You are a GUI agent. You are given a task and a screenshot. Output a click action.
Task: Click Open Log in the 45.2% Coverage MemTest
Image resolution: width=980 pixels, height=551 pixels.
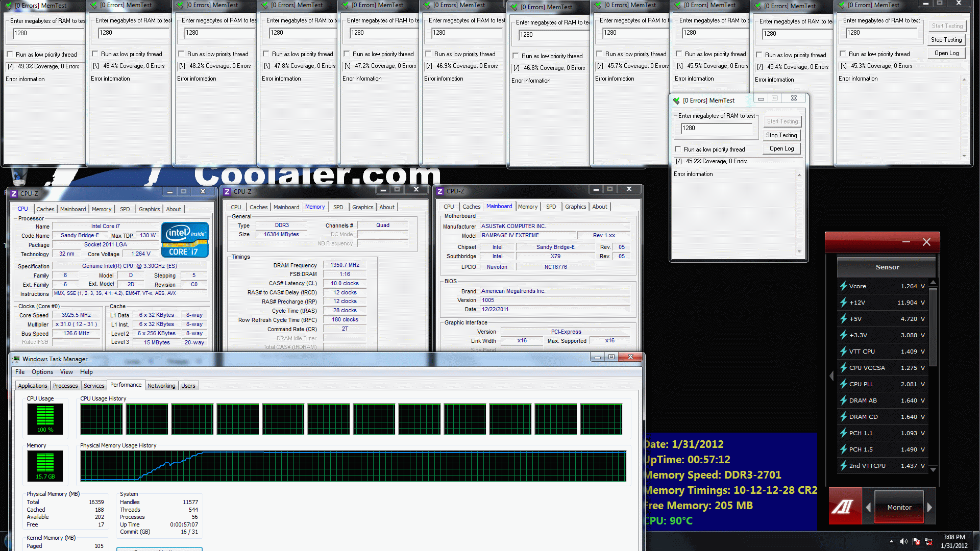[781, 148]
